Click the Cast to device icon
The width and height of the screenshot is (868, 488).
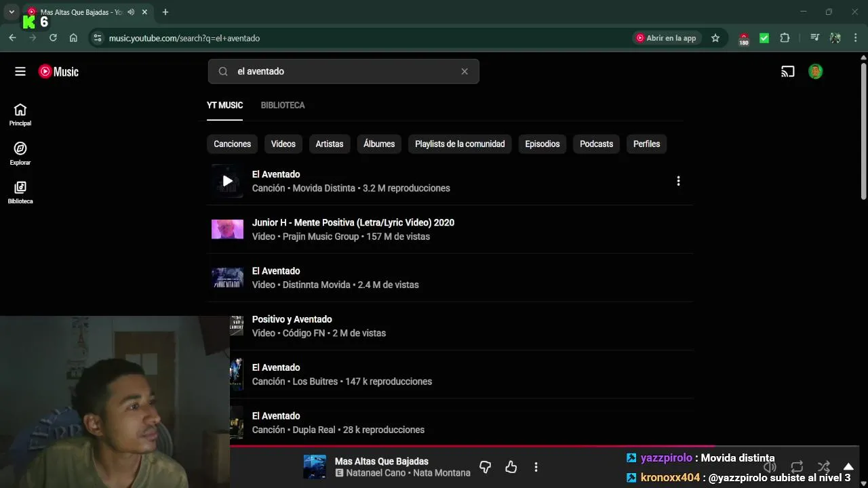[x=787, y=71]
